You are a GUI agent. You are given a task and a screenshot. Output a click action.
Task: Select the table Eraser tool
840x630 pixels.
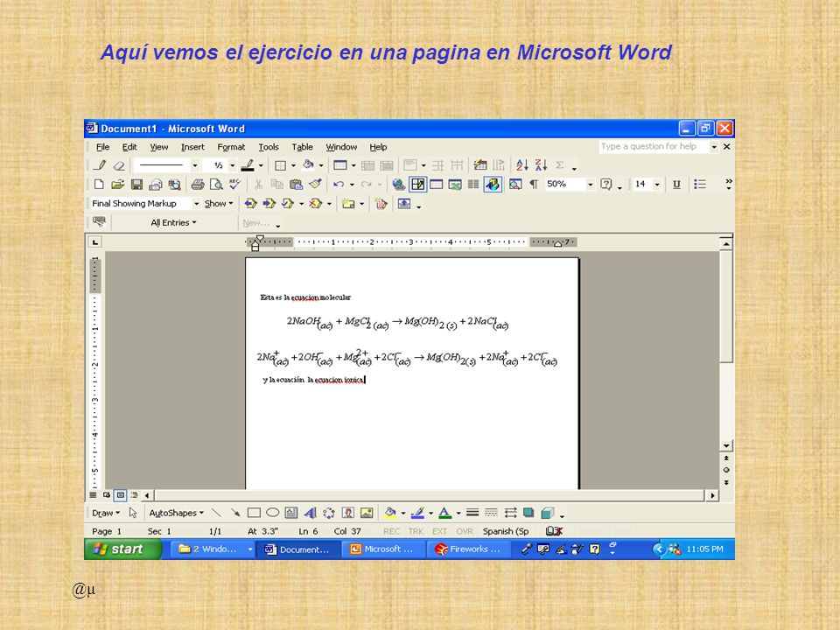(119, 165)
